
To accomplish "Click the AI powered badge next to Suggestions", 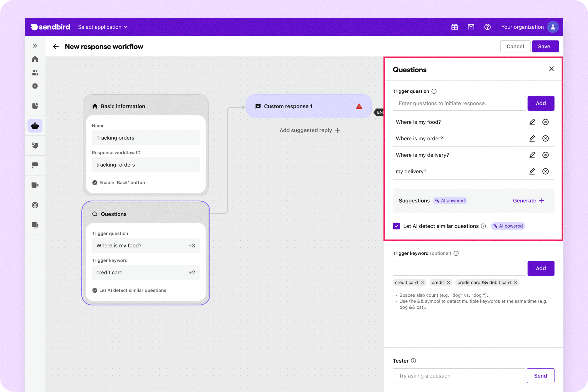I will point(450,200).
